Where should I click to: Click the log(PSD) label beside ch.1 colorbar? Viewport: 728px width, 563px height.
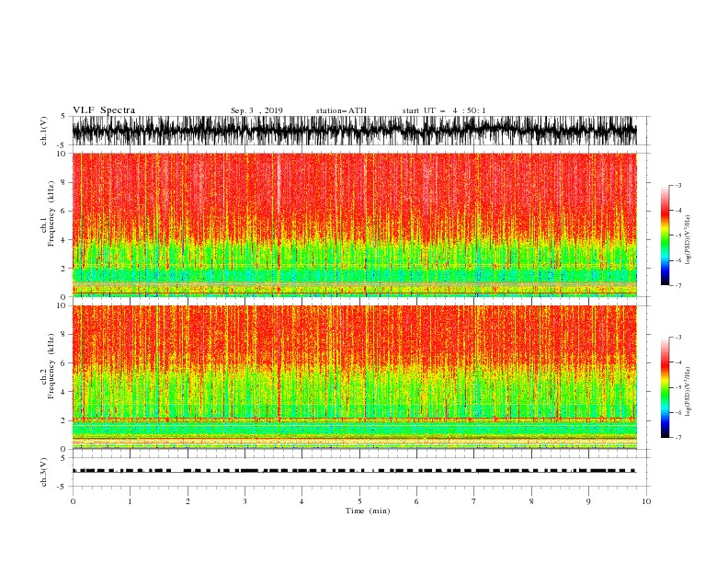coord(688,240)
